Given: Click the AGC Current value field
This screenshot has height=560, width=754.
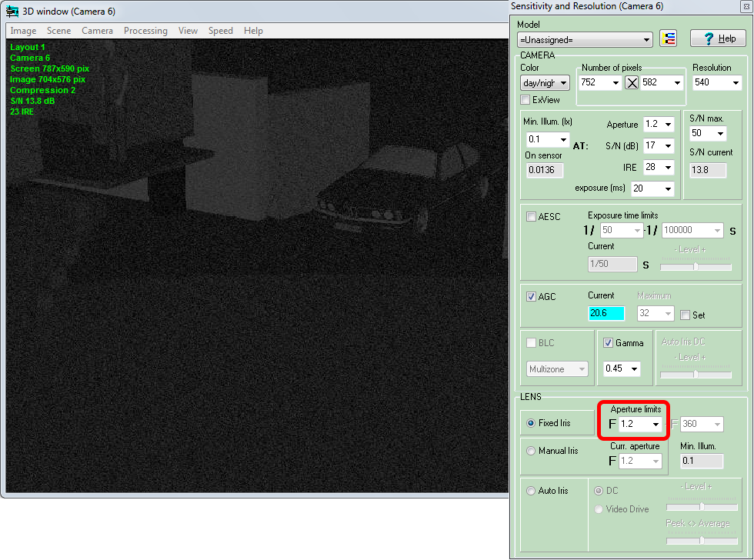Looking at the screenshot, I should pyautogui.click(x=606, y=314).
